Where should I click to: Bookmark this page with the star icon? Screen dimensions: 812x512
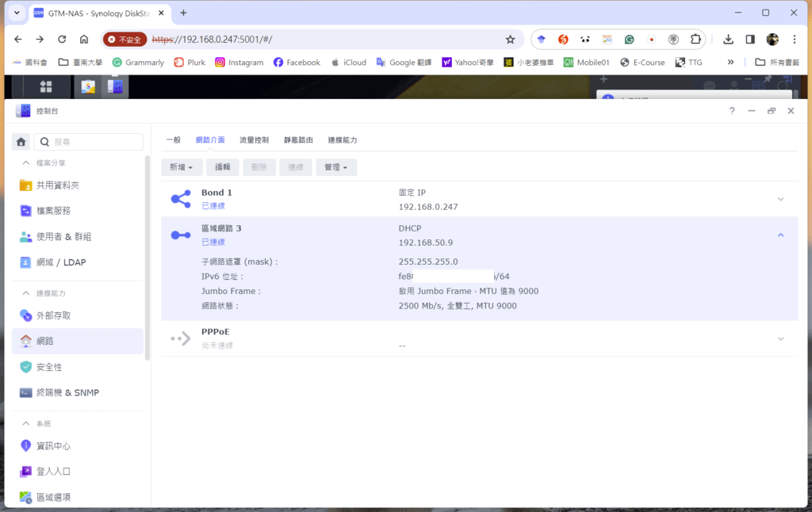(x=510, y=40)
